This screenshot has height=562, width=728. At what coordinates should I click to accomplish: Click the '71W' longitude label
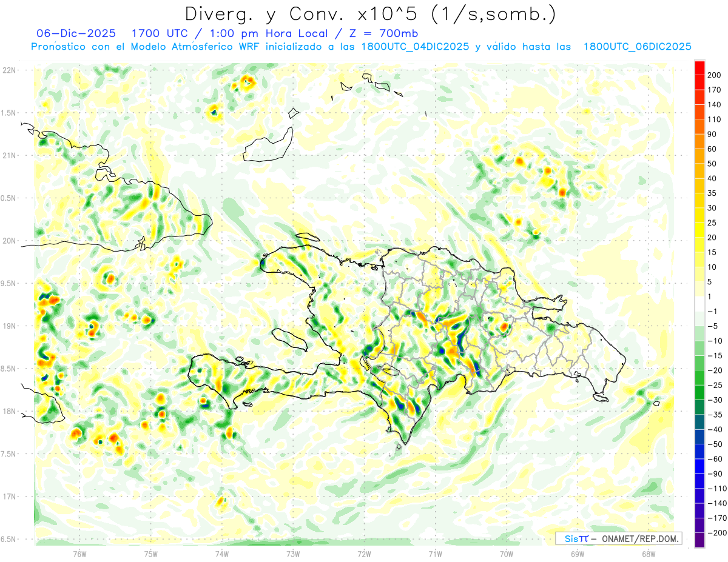(x=435, y=554)
